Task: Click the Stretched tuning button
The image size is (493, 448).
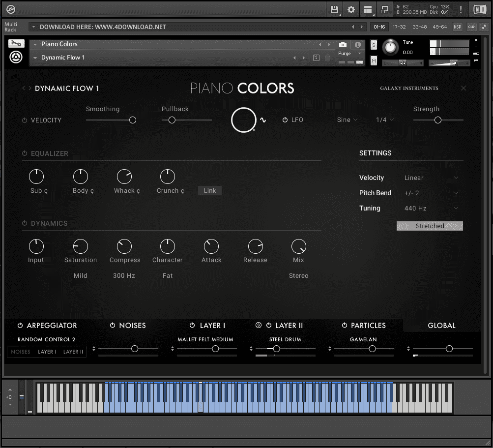Action: [430, 226]
